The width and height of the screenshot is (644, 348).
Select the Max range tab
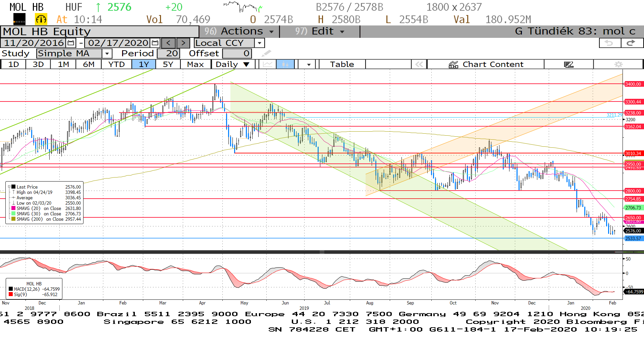(196, 64)
